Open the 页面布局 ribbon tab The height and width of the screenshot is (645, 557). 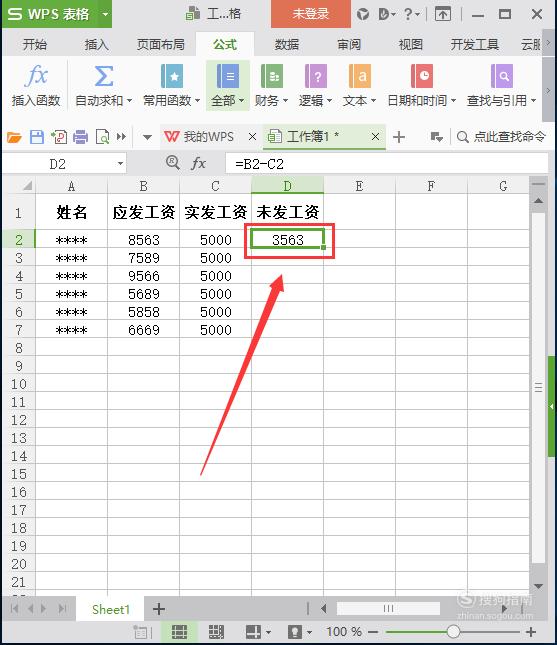pos(161,44)
